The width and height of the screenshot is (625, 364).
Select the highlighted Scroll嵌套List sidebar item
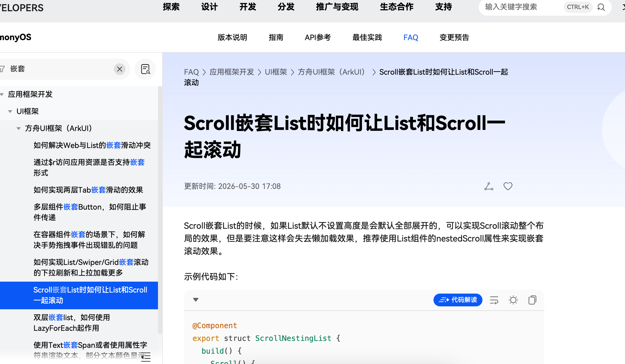pos(79,295)
